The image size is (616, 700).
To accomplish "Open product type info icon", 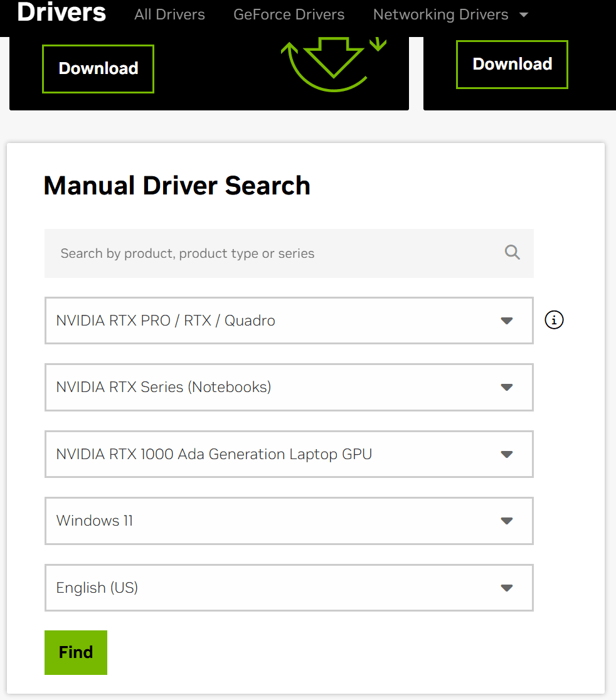I will (x=554, y=320).
